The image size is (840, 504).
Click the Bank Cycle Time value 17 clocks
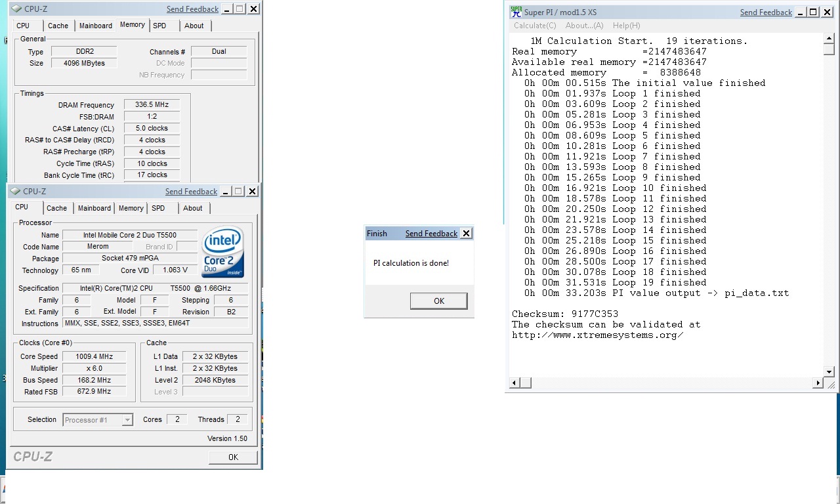coord(152,175)
